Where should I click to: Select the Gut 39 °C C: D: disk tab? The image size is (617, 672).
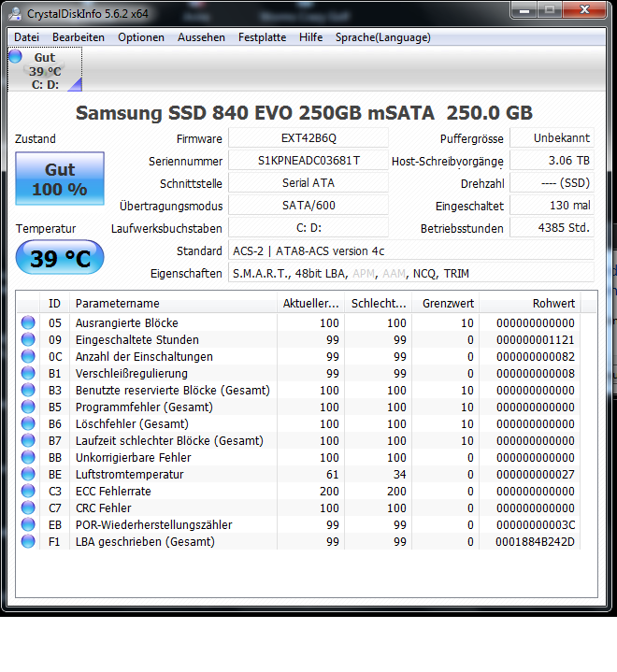coord(45,69)
